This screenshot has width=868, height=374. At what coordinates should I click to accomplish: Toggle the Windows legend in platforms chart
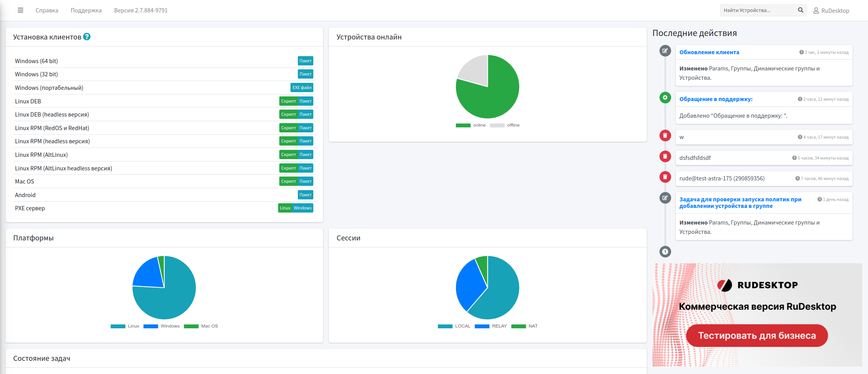click(x=161, y=326)
